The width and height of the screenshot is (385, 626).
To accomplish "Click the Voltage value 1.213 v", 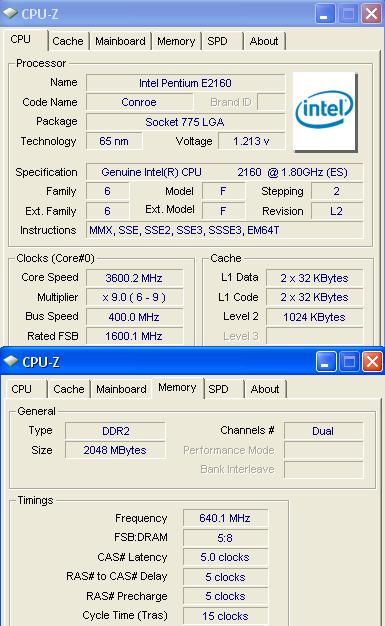I will (252, 141).
